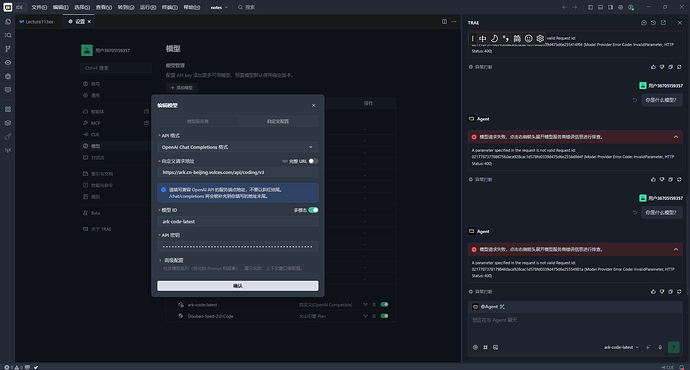
Task: Switch to the 自定义配置 tab in dialog
Action: click(x=278, y=121)
